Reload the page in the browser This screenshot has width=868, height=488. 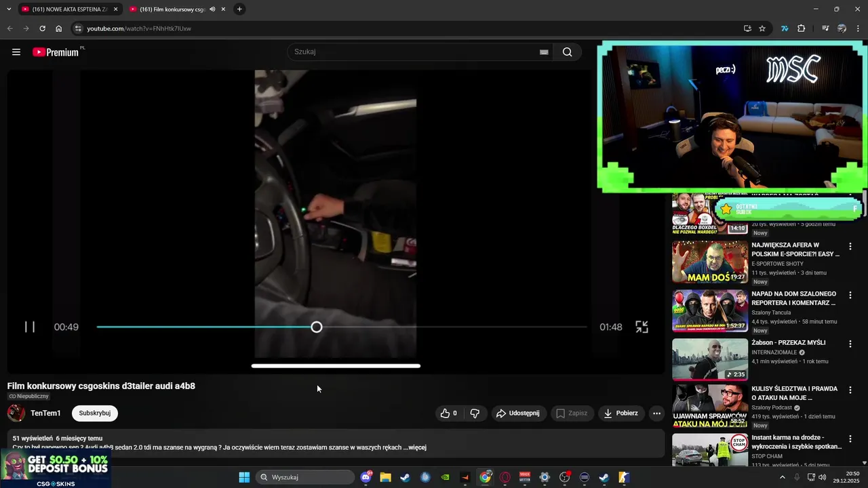point(42,28)
